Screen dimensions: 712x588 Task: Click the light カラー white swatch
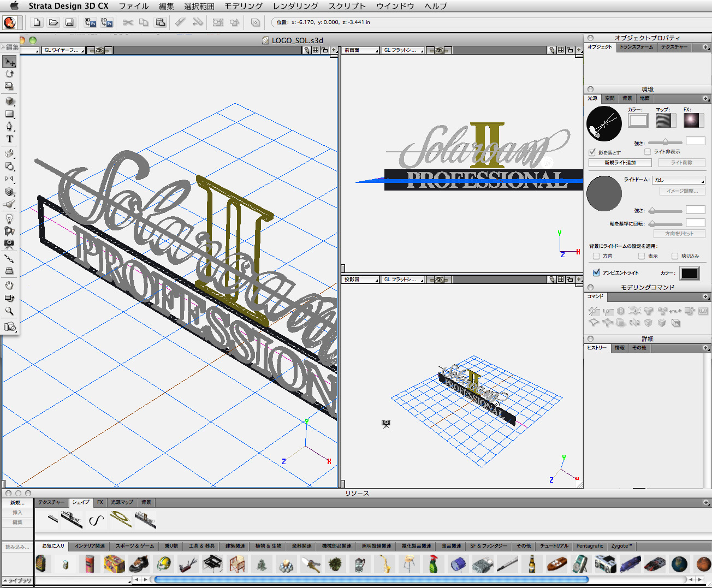(x=638, y=121)
